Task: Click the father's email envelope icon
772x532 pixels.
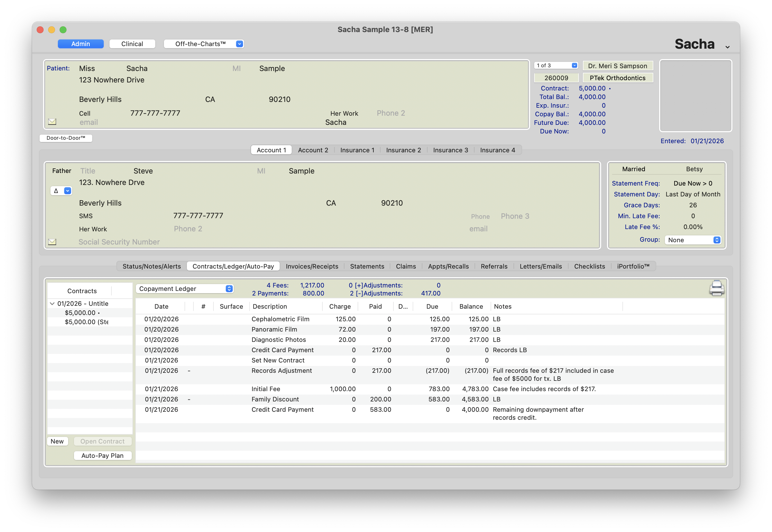Action: [52, 242]
